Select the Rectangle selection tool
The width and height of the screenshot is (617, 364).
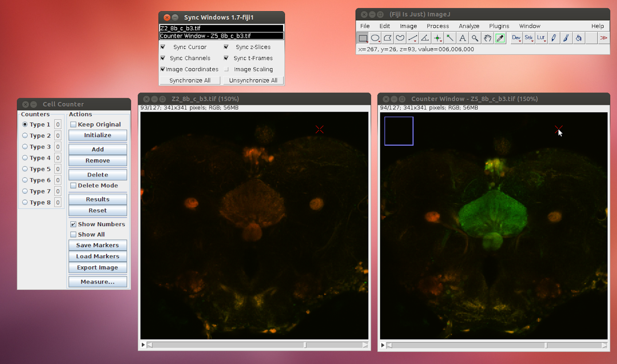pyautogui.click(x=362, y=38)
